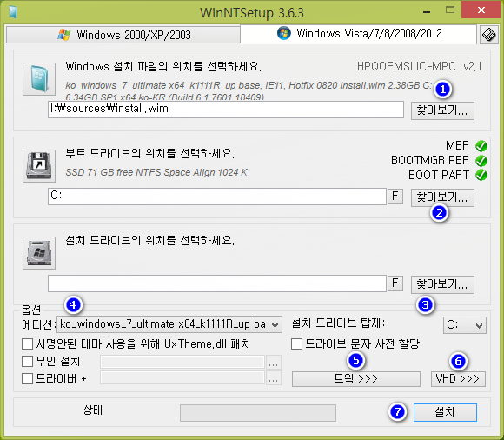Screen dimensions: 504x440
Task: Open the 트윅 >>> tweaks button
Action: [x=355, y=379]
